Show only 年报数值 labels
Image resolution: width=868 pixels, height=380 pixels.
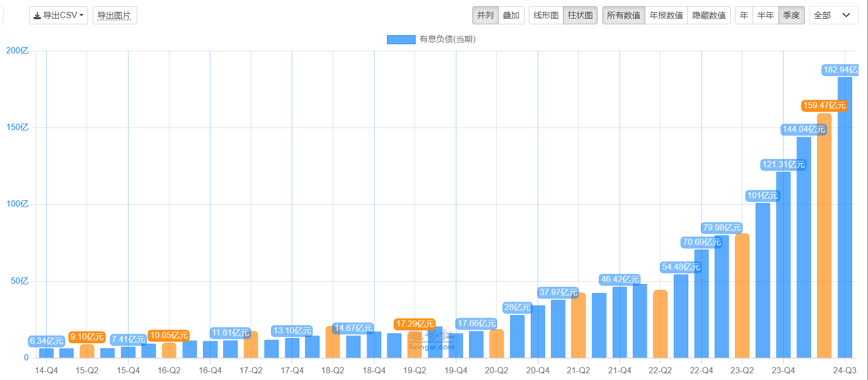point(667,16)
